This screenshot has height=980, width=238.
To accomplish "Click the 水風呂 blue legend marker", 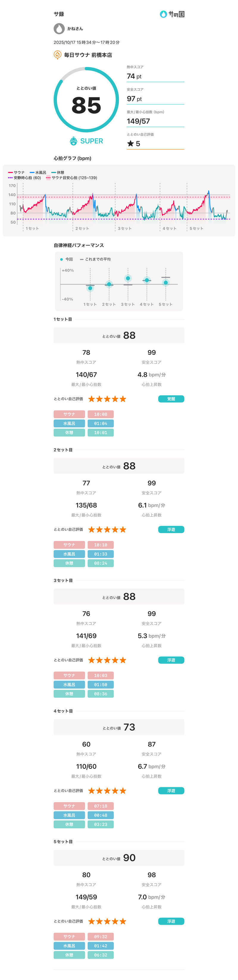I will (x=32, y=172).
